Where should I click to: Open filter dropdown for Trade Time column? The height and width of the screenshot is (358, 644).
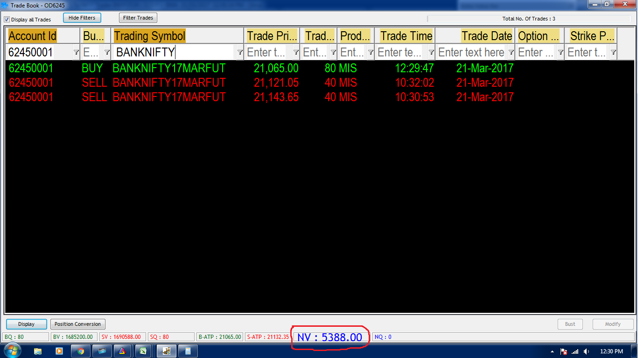click(x=431, y=53)
